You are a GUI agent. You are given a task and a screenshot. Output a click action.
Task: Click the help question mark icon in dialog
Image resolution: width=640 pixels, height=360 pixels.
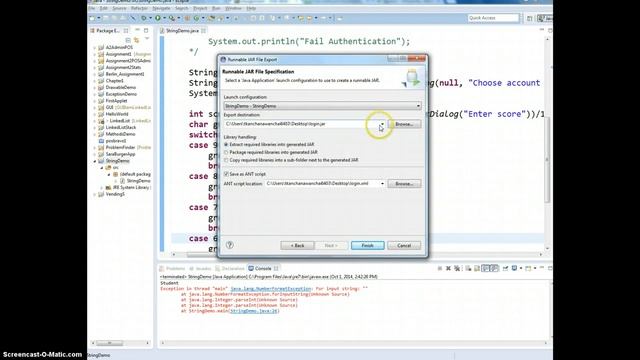230,245
